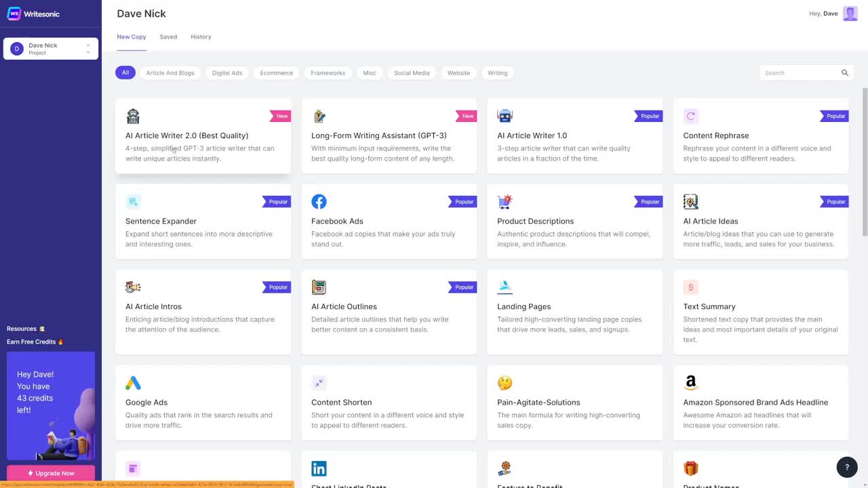Click Upgrade Now button
This screenshot has width=868, height=488.
coord(51,473)
